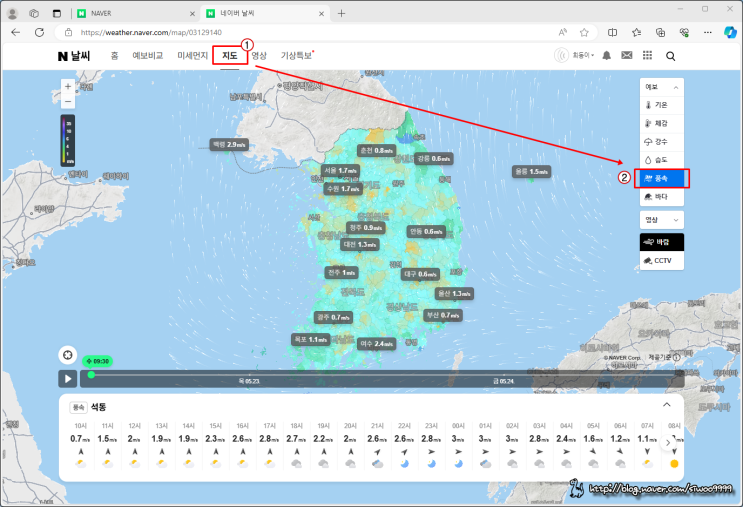743x507 pixels.
Task: Toggle the 바람 wind overlay
Action: [x=661, y=242]
